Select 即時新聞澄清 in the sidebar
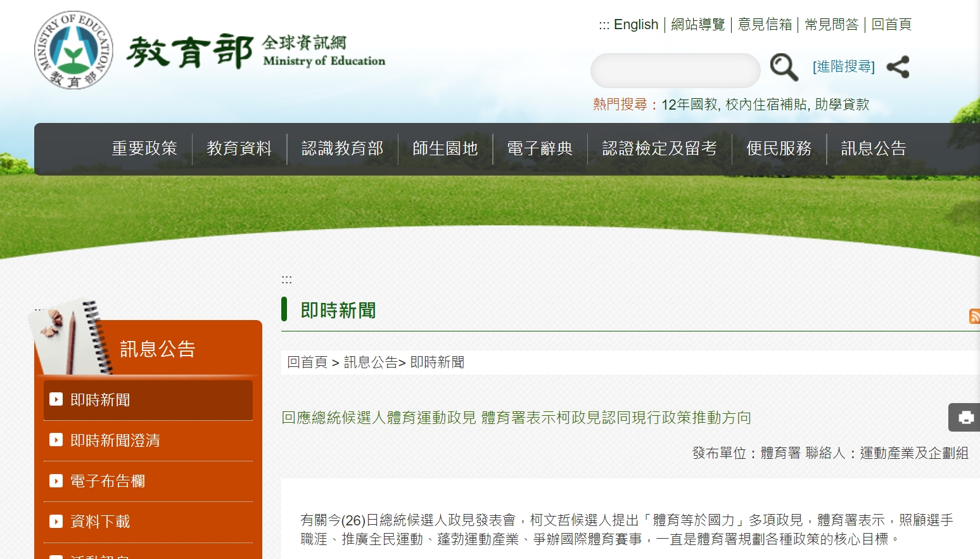This screenshot has height=559, width=980. (148, 440)
